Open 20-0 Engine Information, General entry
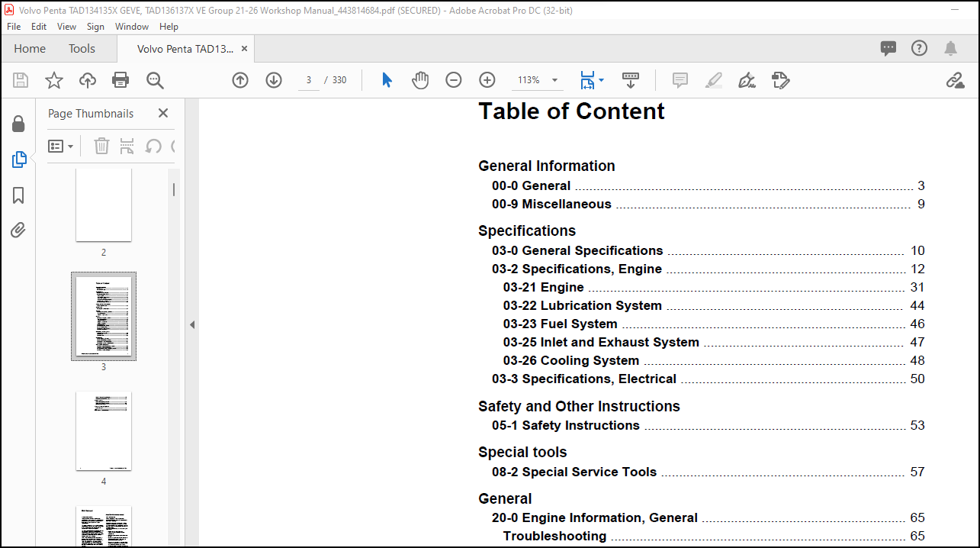The image size is (980, 548). coord(708,517)
